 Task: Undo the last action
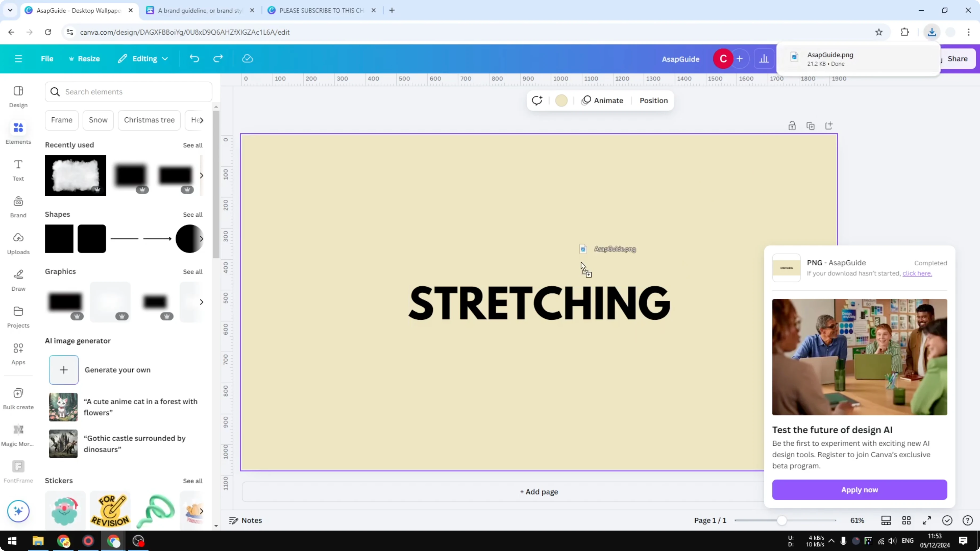point(194,59)
